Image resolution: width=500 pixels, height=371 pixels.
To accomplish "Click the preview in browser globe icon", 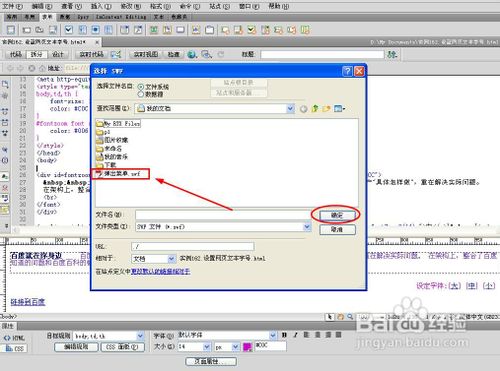I will point(192,54).
